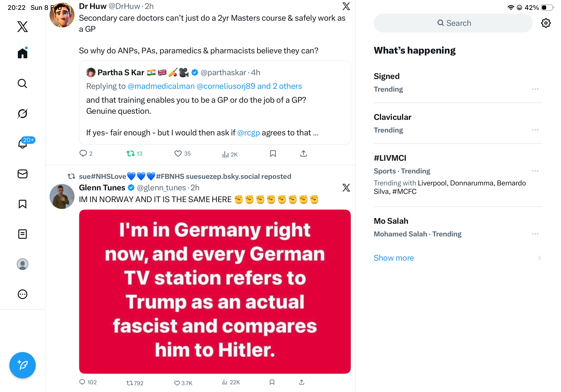Bookmark Glenn Tunes' post
This screenshot has height=392, width=561.
point(272,382)
